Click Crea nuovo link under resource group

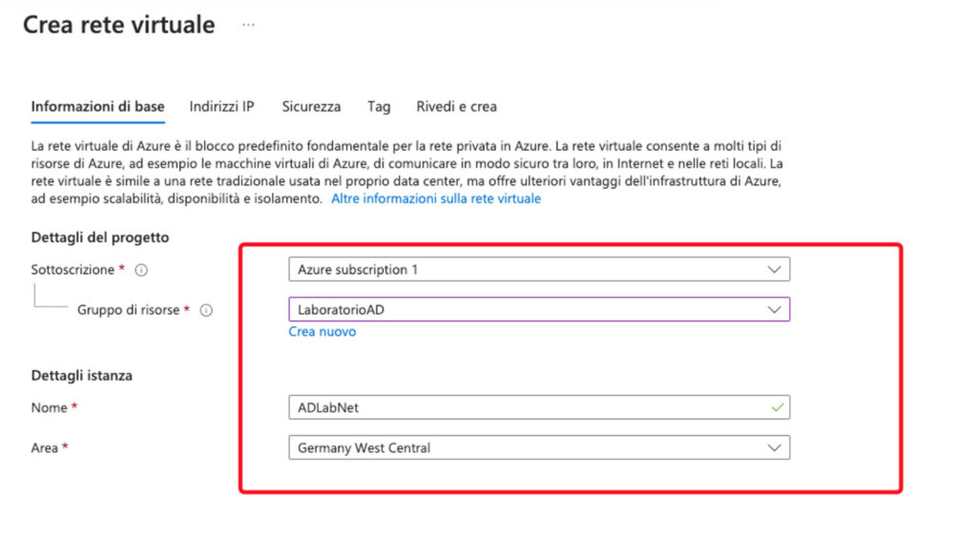(322, 332)
